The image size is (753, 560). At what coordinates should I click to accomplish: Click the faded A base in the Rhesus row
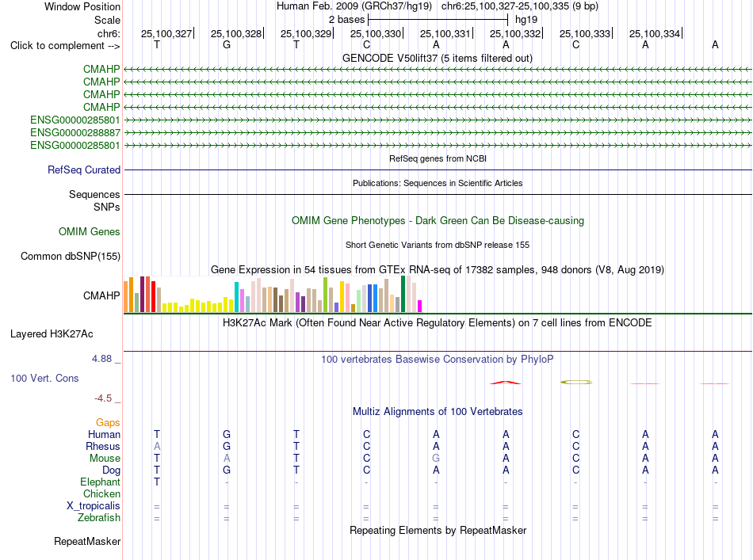point(157,446)
